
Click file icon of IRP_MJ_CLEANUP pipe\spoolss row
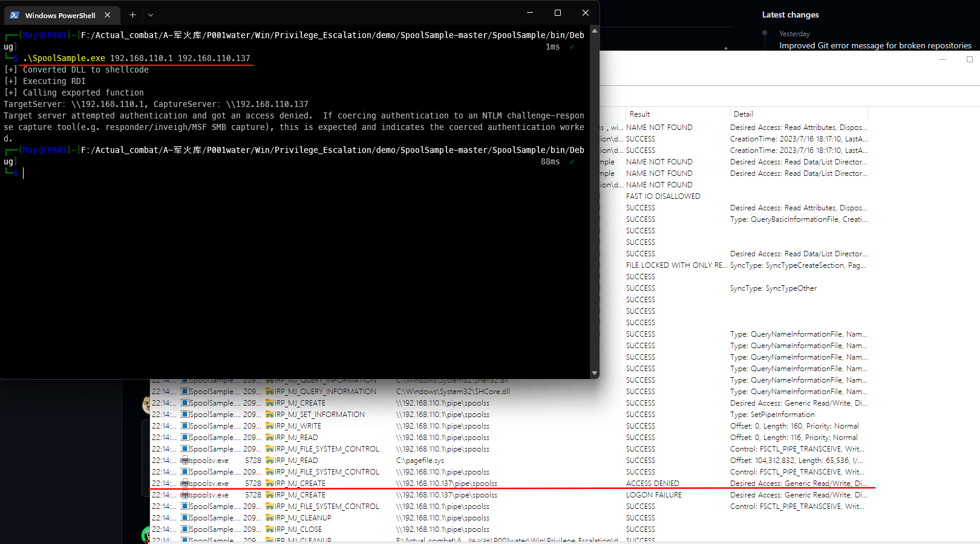click(x=270, y=518)
